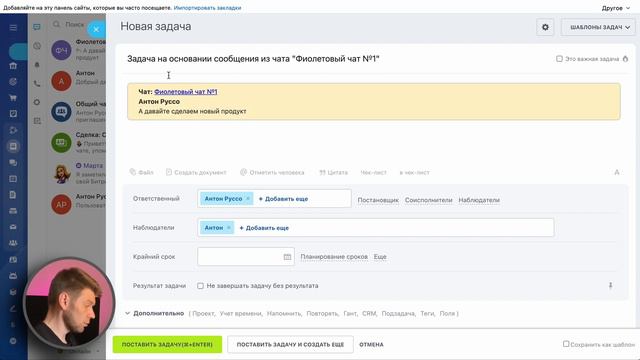
Task: Remove Антон from observers field
Action: (229, 227)
